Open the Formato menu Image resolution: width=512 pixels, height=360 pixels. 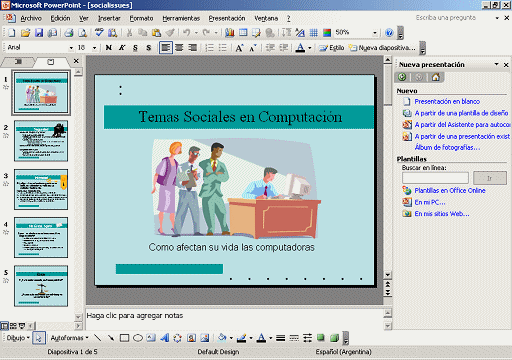(x=141, y=18)
